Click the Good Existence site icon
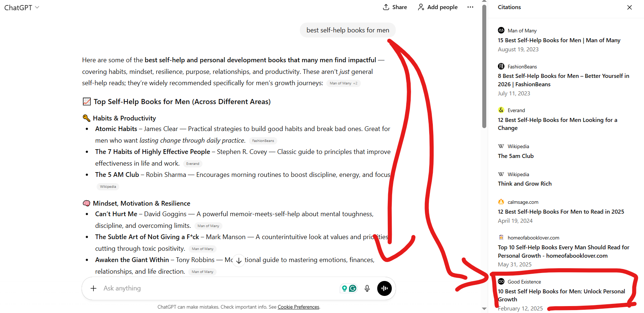 501,281
